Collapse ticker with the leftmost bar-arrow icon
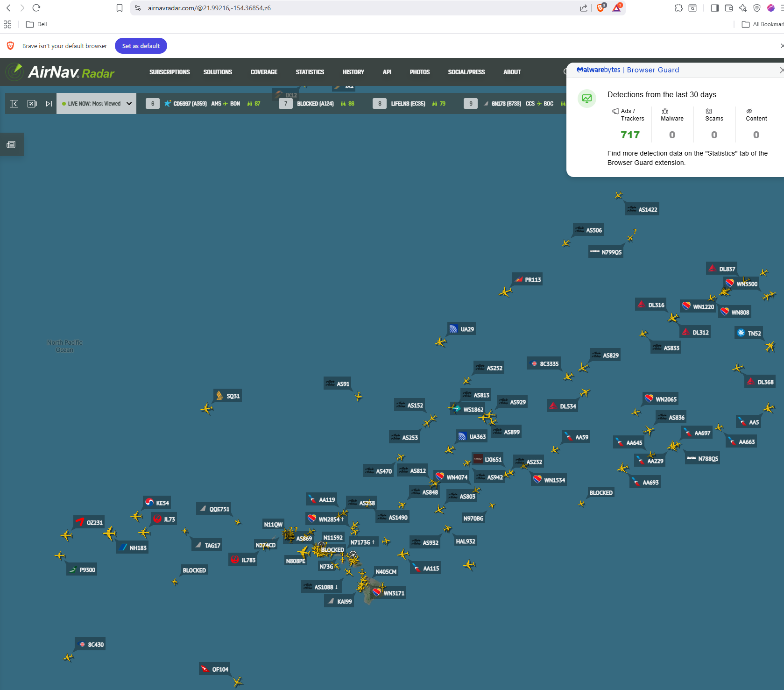Image resolution: width=784 pixels, height=690 pixels. tap(14, 104)
